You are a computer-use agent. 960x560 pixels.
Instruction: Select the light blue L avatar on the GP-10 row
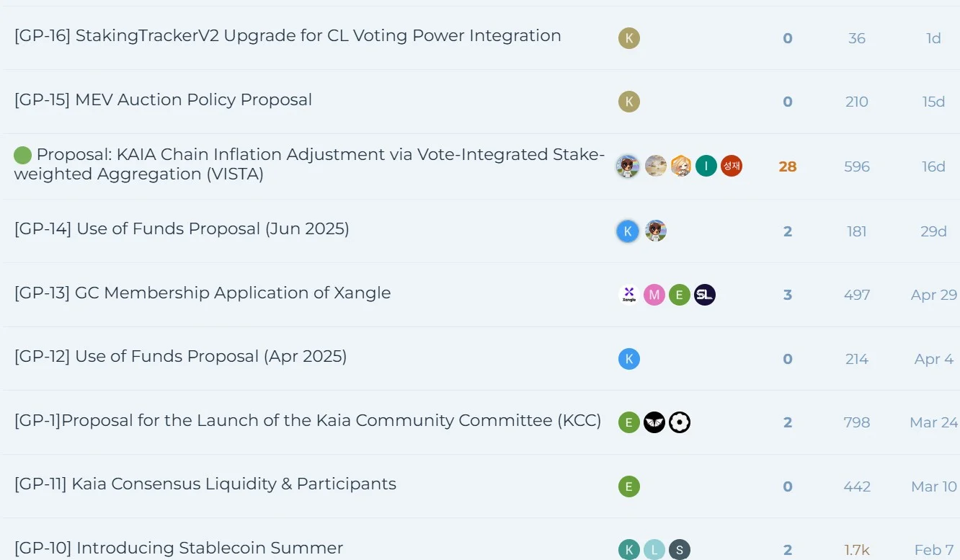pos(654,550)
